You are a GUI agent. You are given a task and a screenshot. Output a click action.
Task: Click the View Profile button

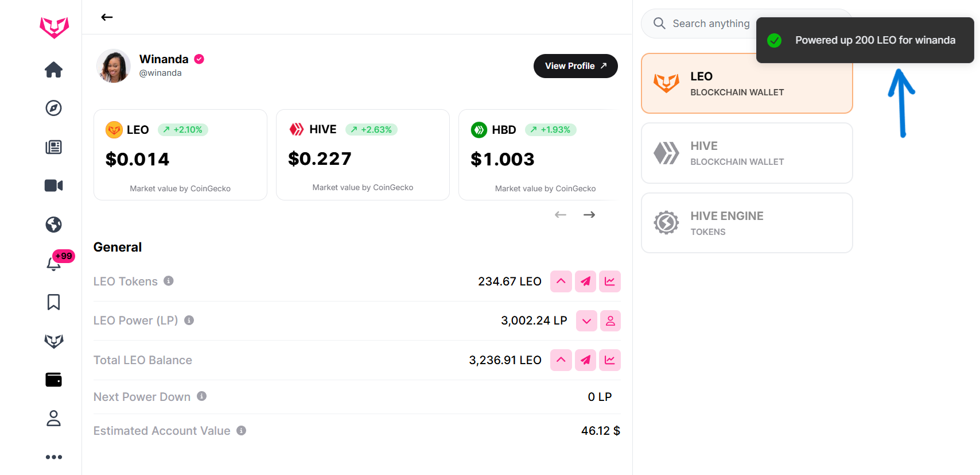[x=575, y=66]
